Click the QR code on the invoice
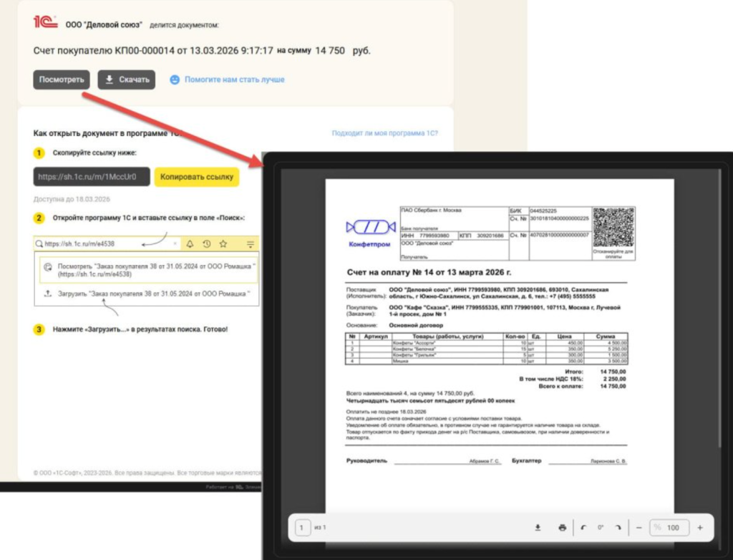This screenshot has width=733, height=560. pos(613,228)
